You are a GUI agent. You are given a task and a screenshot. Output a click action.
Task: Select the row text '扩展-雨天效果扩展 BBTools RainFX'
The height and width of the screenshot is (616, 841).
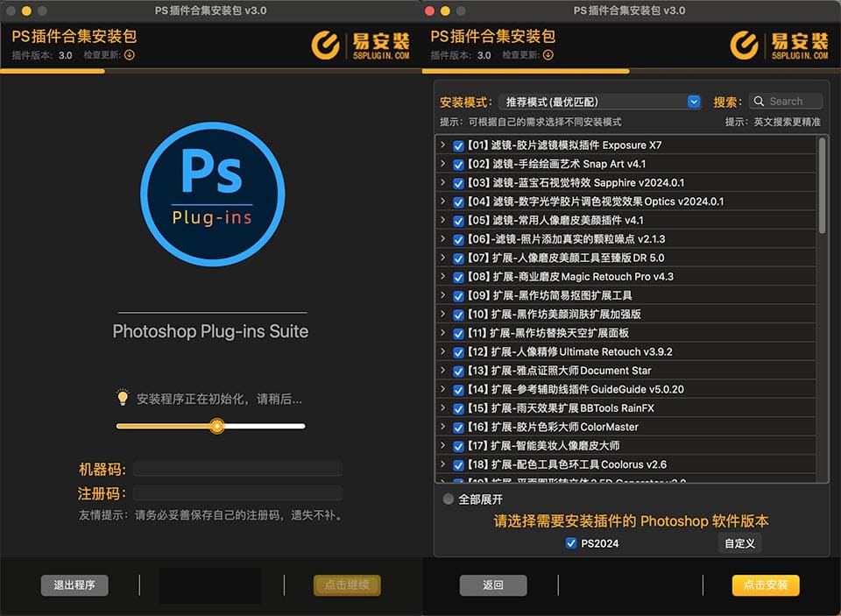[x=573, y=408]
